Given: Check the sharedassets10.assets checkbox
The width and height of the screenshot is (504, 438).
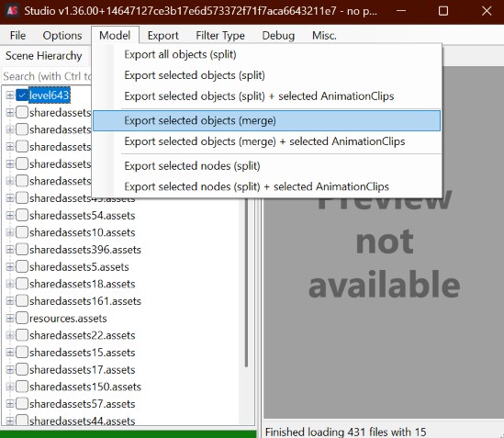Looking at the screenshot, I should 22,232.
